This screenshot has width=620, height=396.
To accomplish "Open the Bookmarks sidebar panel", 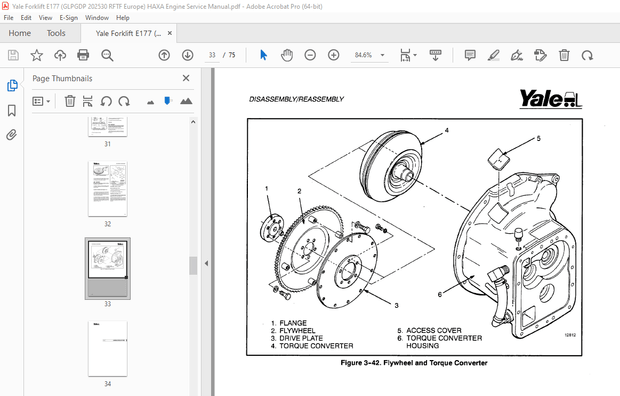I will [12, 110].
